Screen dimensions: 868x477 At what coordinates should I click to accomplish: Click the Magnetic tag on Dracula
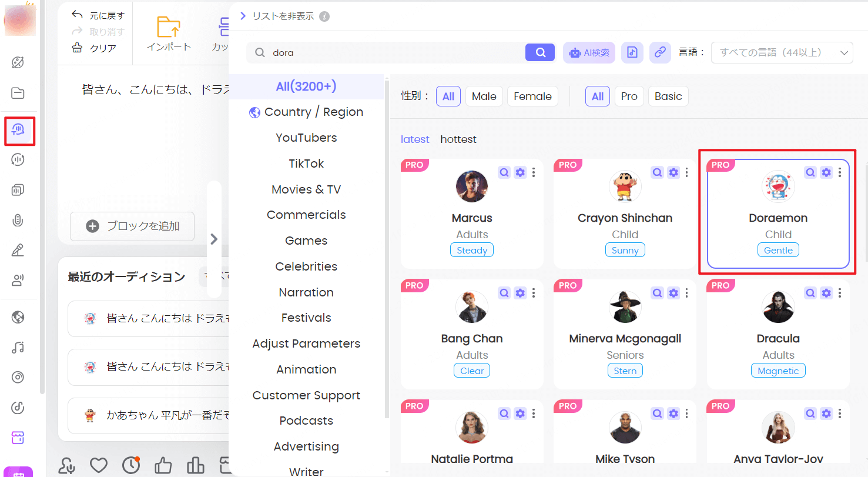778,371
